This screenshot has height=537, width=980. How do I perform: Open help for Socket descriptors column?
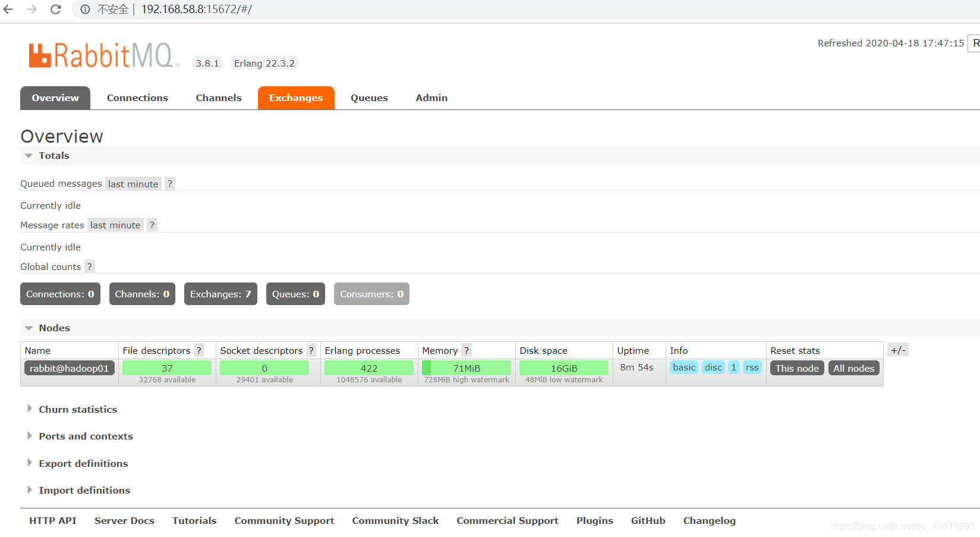311,350
